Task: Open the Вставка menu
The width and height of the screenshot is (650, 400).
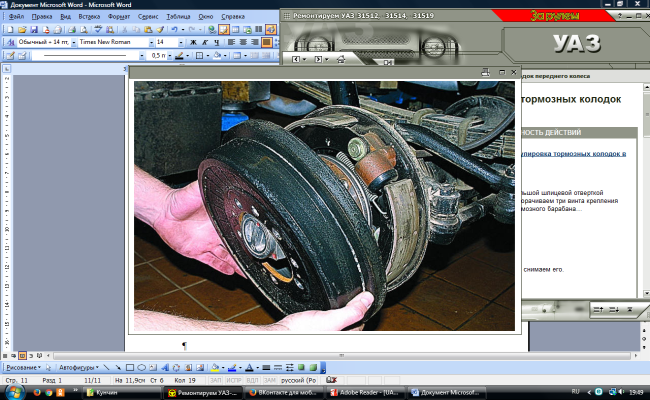Action: (x=89, y=17)
